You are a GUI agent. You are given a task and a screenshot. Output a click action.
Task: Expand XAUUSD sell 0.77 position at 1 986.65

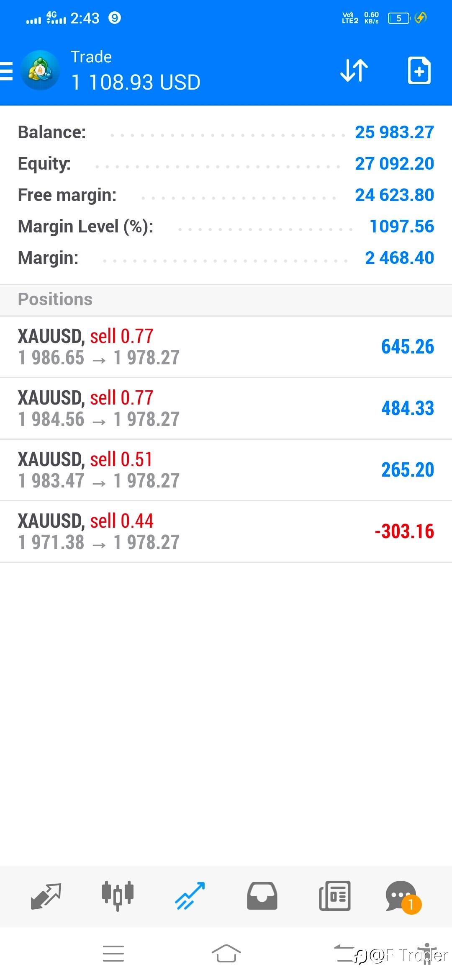tap(226, 347)
